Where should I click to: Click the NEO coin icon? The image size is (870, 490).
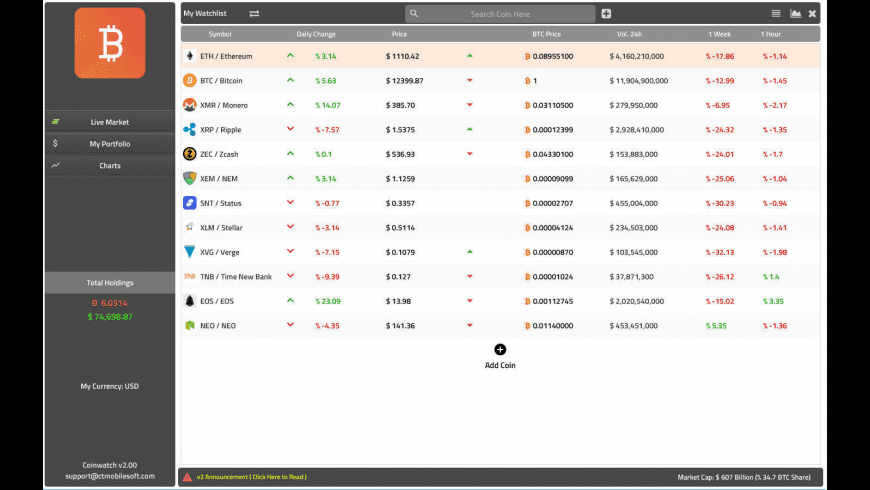(x=190, y=326)
